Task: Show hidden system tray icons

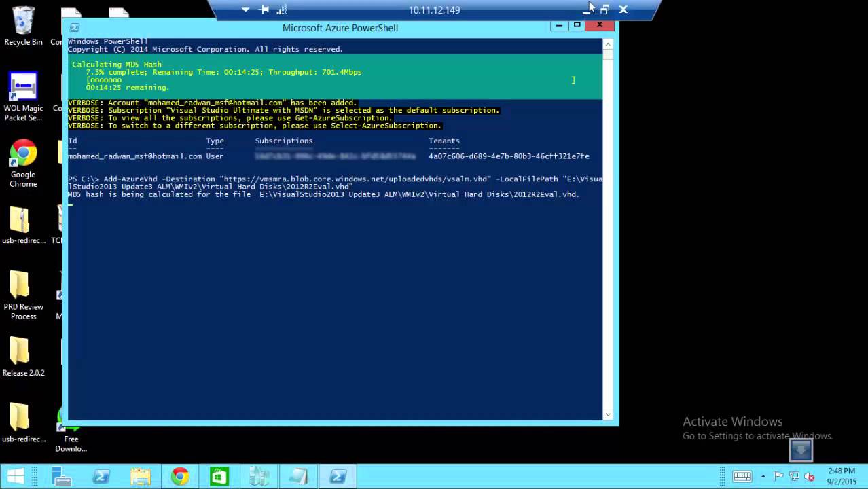Action: 763,477
